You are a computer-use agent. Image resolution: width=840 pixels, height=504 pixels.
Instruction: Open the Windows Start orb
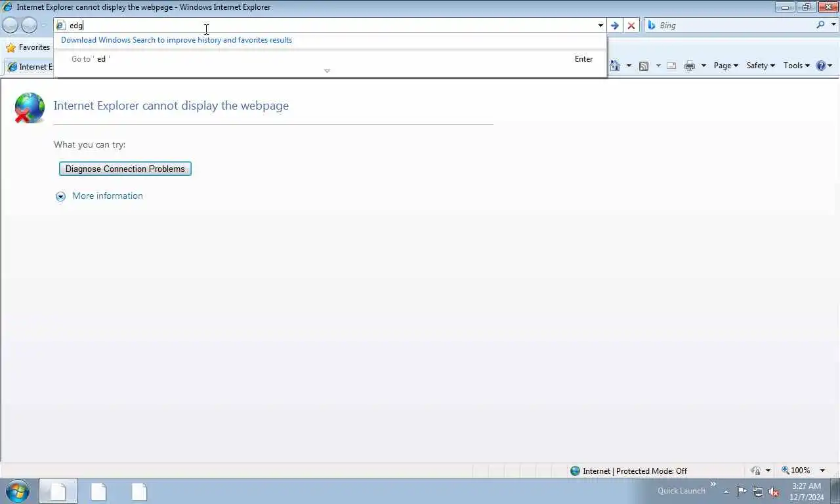tap(18, 492)
